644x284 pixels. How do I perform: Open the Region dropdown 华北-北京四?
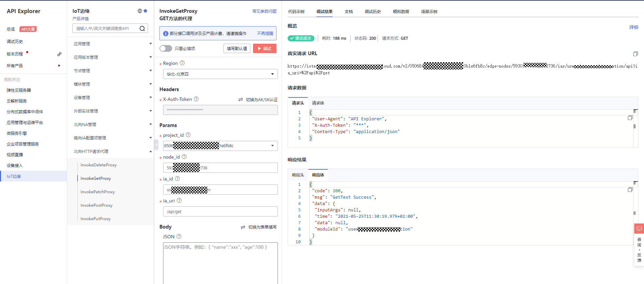[x=220, y=74]
